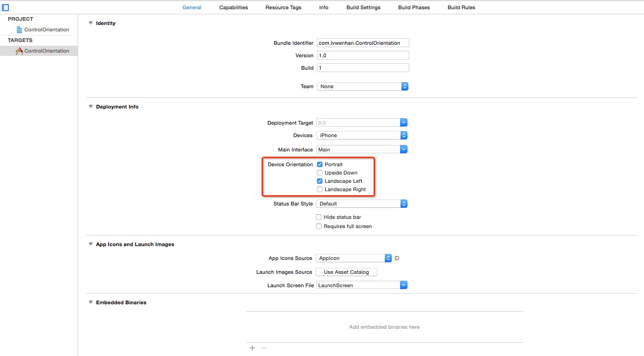Uncheck the Portrait orientation checkbox
This screenshot has width=644, height=356.
pyautogui.click(x=320, y=164)
